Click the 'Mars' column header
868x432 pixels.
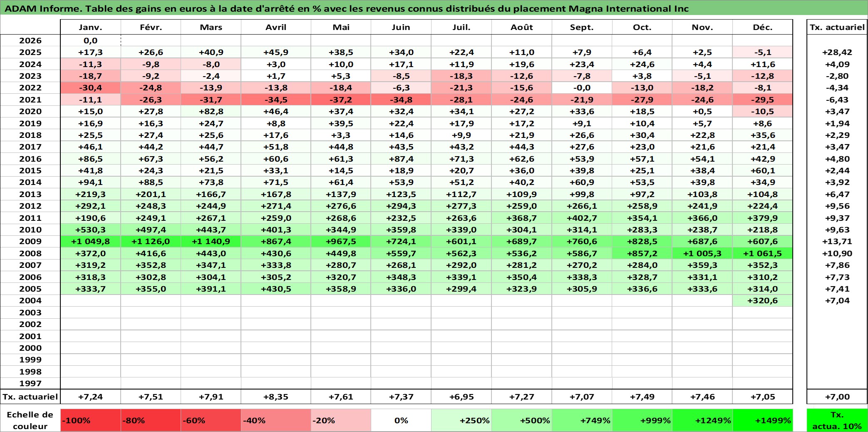point(211,27)
